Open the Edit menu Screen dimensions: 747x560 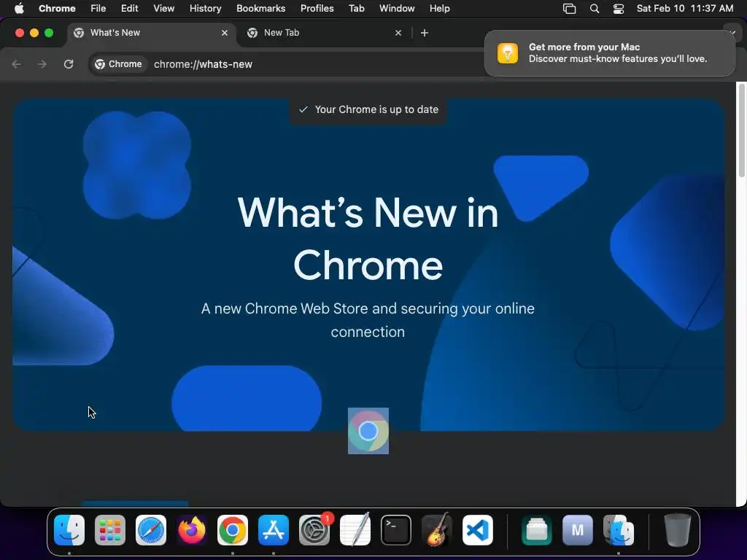coord(129,8)
